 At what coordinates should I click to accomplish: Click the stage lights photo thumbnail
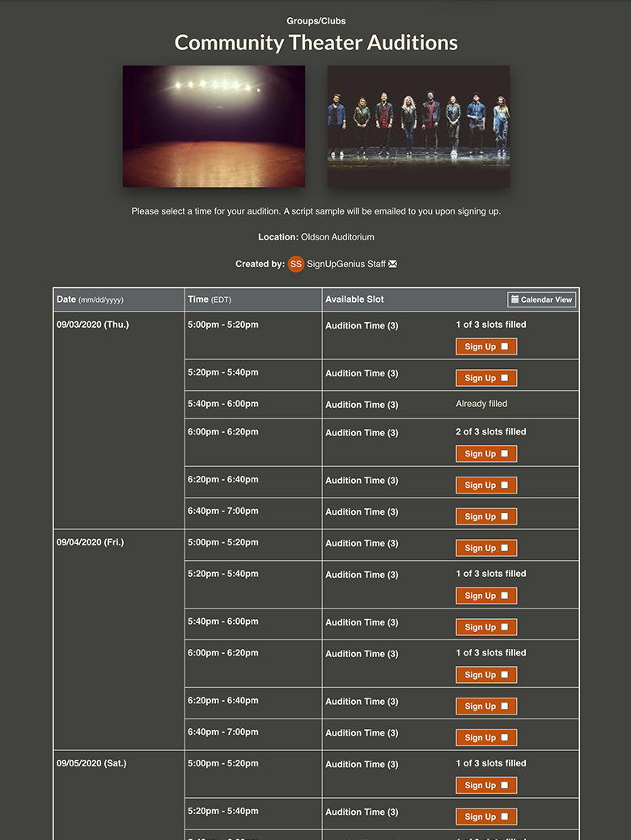(x=214, y=126)
